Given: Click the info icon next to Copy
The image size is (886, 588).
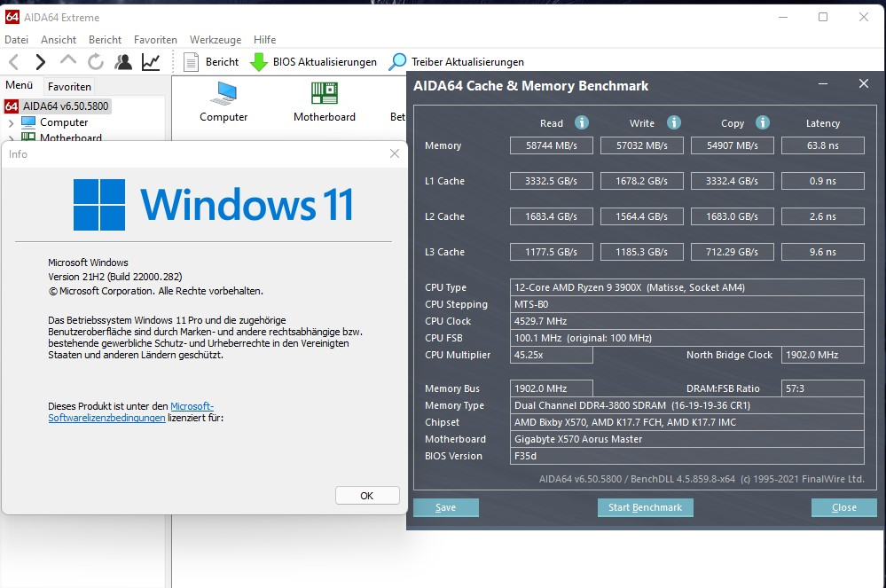Looking at the screenshot, I should click(762, 122).
